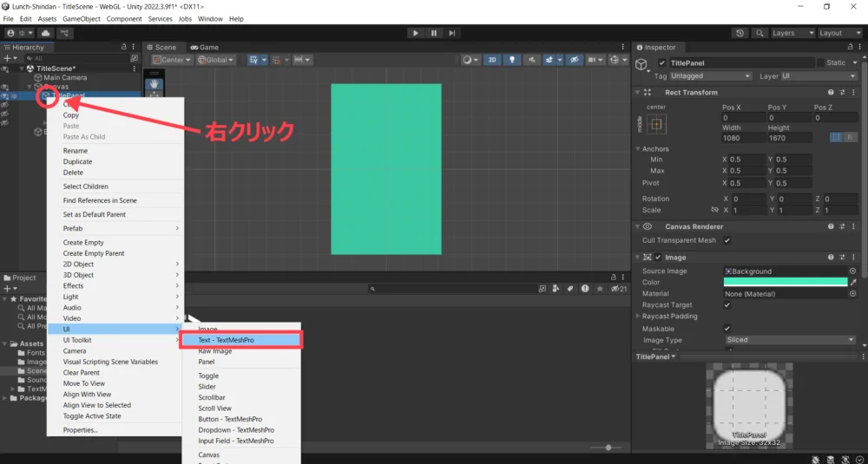Expand Raycast Padding section

638,317
